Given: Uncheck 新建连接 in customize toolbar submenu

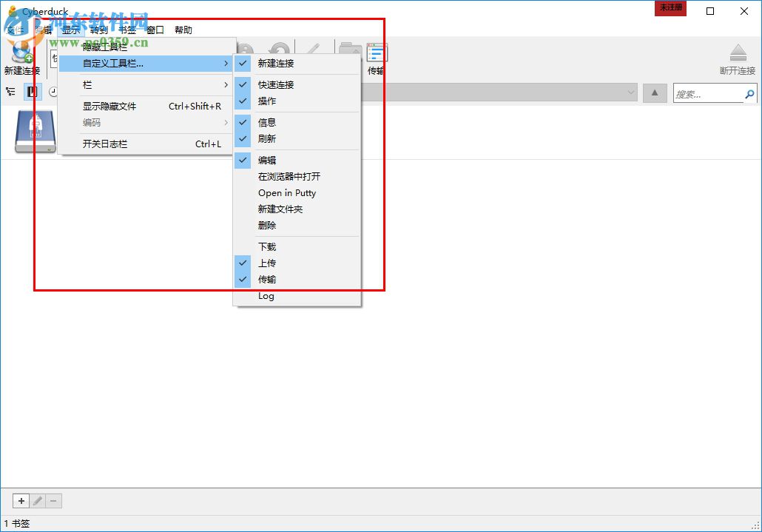Looking at the screenshot, I should click(297, 63).
